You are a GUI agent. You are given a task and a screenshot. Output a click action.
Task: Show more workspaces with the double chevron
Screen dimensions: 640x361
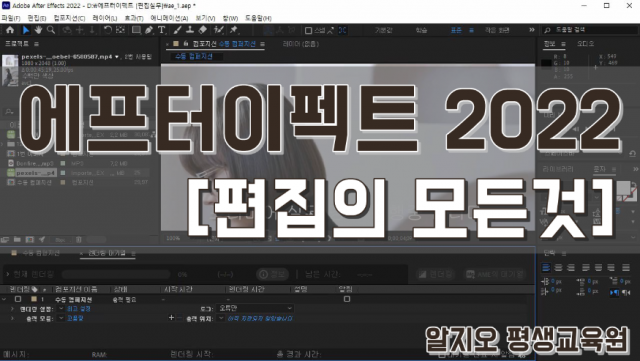click(531, 30)
